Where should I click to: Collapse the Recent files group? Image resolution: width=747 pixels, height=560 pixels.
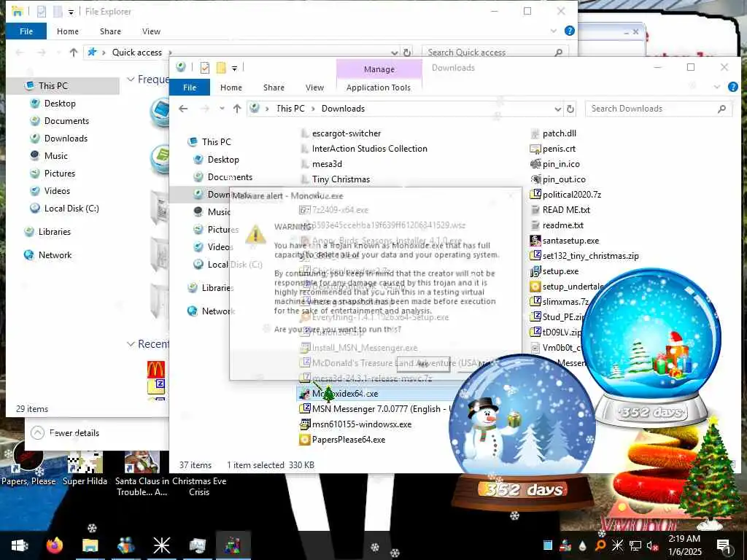point(131,344)
